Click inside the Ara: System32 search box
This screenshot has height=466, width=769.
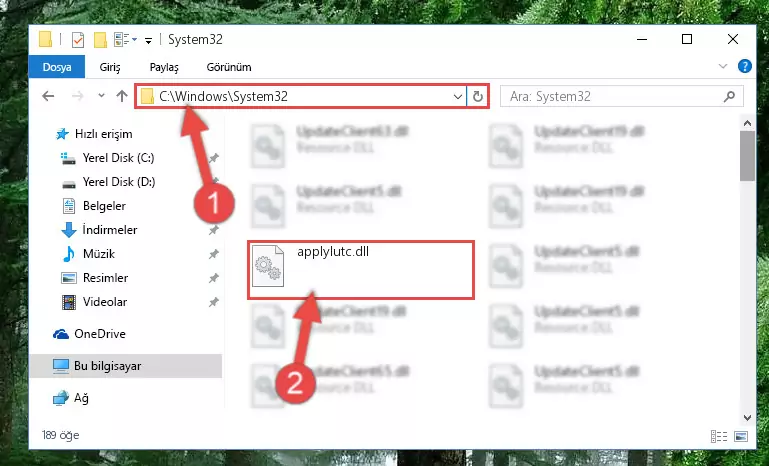click(611, 97)
